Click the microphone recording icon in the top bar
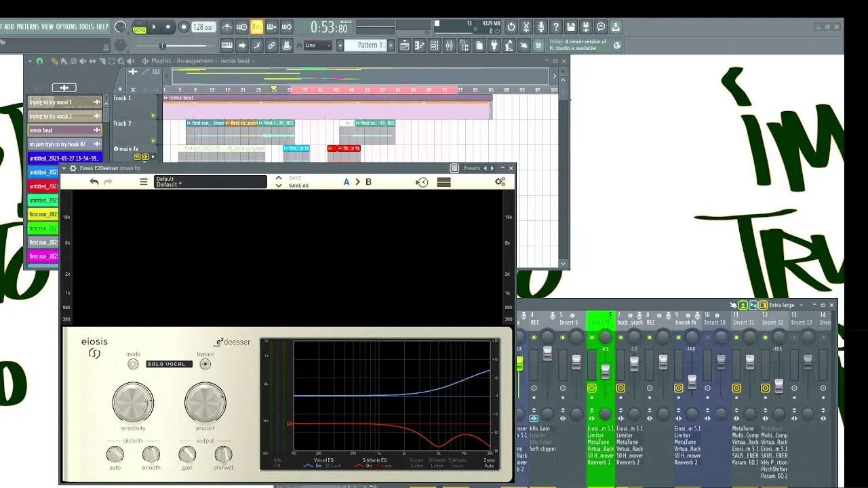This screenshot has height=488, width=868. (541, 27)
